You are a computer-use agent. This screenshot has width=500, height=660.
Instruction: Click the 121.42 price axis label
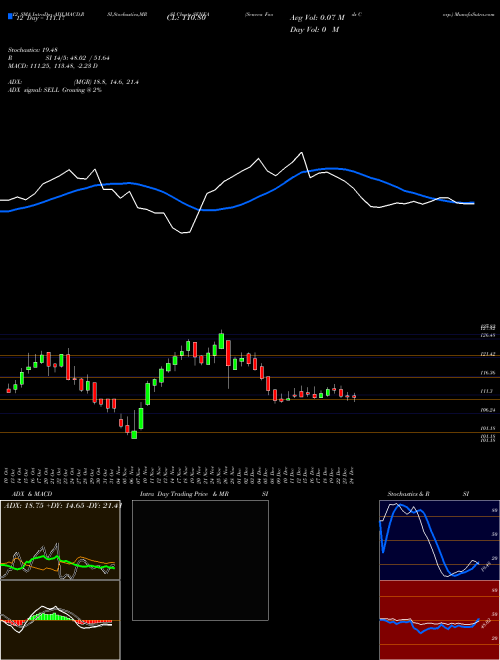click(x=488, y=355)
